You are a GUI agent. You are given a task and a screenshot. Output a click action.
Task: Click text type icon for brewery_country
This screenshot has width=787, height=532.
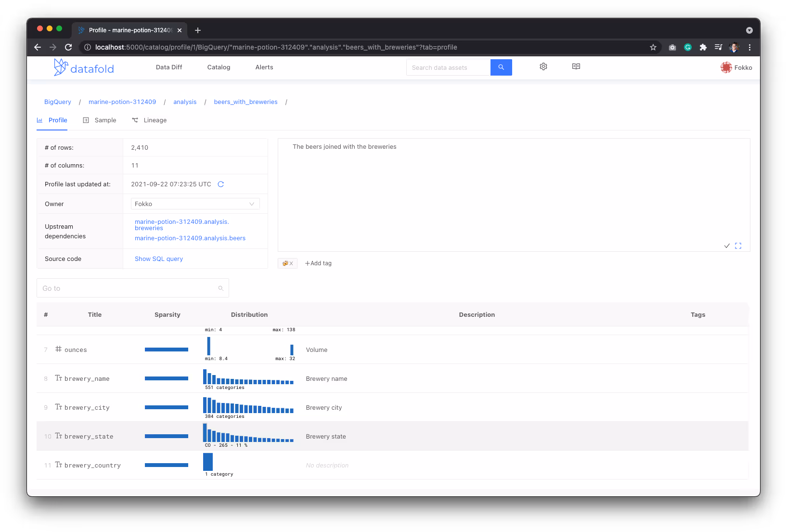click(x=58, y=465)
